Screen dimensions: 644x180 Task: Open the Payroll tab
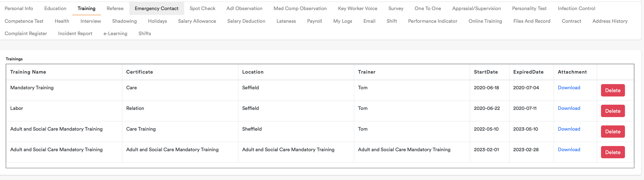pyautogui.click(x=314, y=21)
